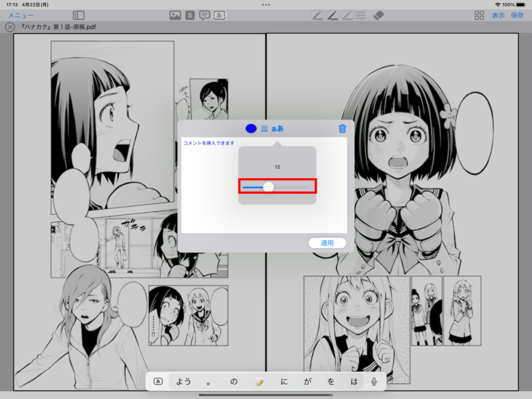Image resolution: width=532 pixels, height=399 pixels.
Task: Open the 表示 menu
Action: pos(498,15)
